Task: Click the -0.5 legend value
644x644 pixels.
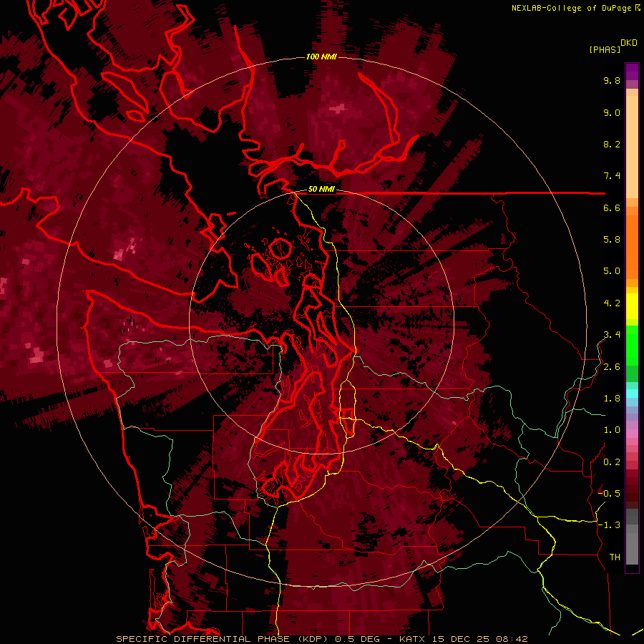Action: [609, 494]
